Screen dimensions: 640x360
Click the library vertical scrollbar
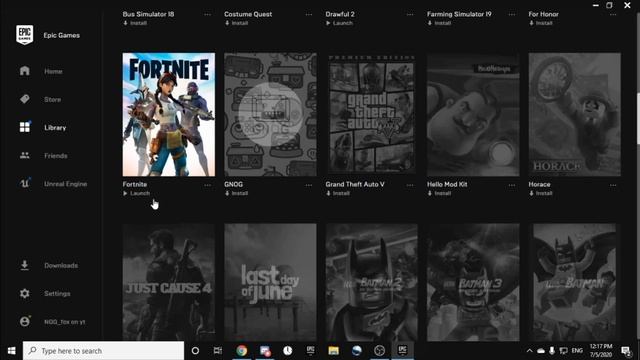tap(638, 118)
